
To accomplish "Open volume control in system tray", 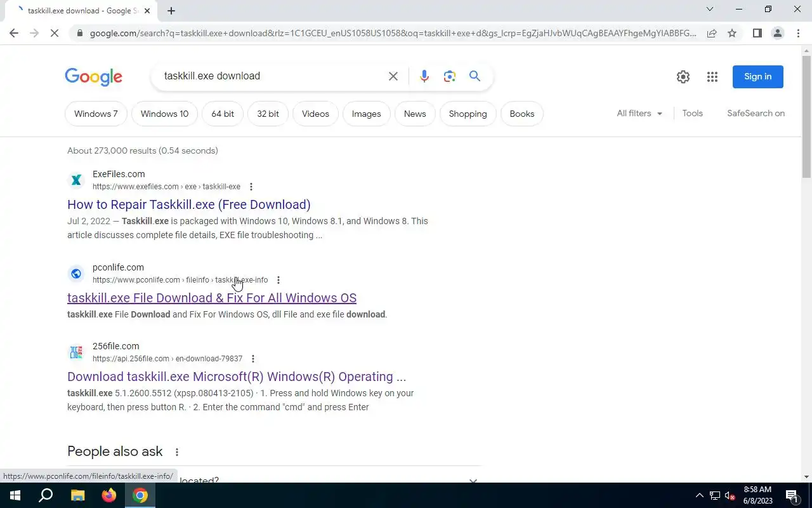I will [x=730, y=495].
